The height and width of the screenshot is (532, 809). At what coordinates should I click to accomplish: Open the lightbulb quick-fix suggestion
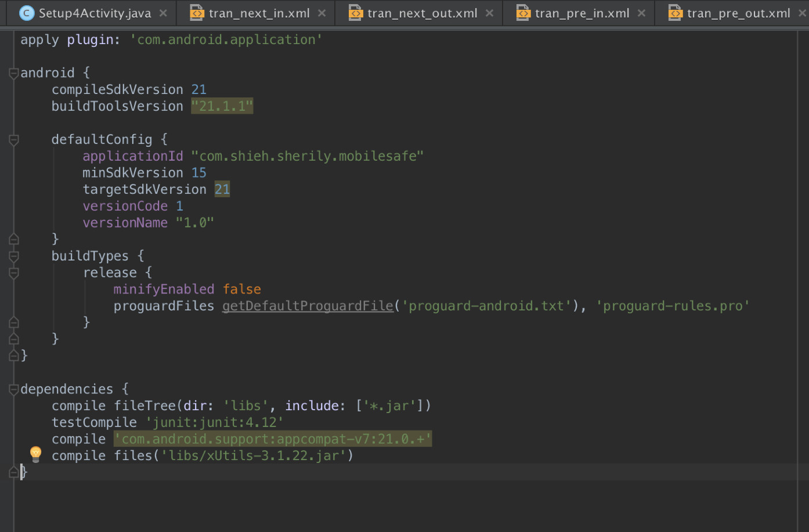35,454
